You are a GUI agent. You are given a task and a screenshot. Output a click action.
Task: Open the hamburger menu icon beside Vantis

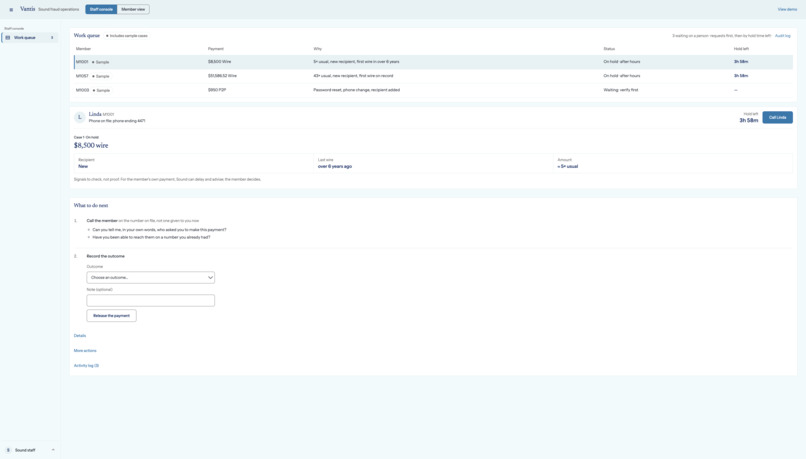pyautogui.click(x=11, y=9)
